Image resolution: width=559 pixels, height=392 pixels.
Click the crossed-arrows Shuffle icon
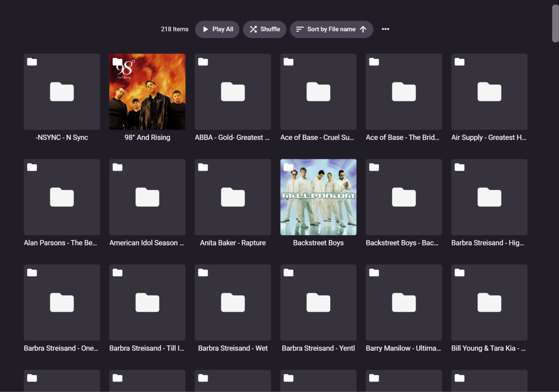253,29
